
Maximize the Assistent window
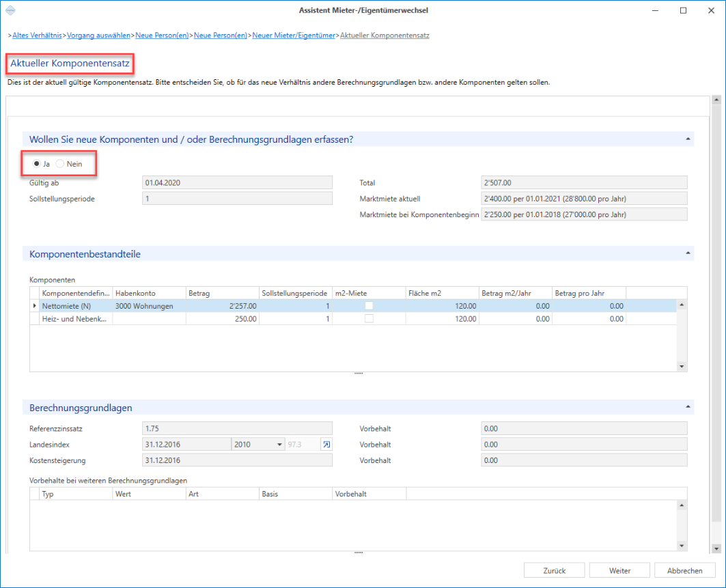683,10
